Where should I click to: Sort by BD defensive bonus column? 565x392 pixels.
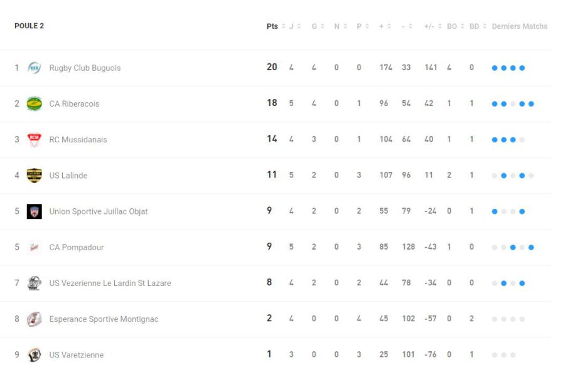pos(478,26)
